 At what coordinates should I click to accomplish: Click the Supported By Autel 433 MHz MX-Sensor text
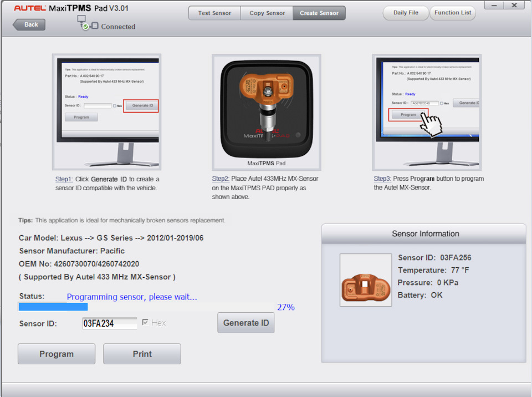tap(97, 277)
